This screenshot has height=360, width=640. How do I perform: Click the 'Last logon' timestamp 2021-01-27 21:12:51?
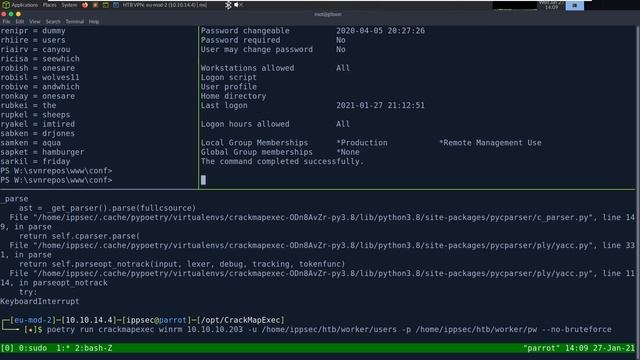tap(380, 106)
